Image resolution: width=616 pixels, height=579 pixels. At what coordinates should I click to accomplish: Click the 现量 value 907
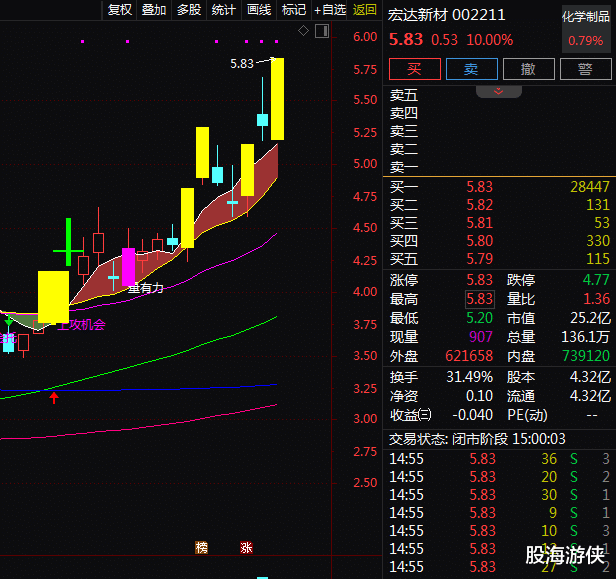click(x=481, y=337)
